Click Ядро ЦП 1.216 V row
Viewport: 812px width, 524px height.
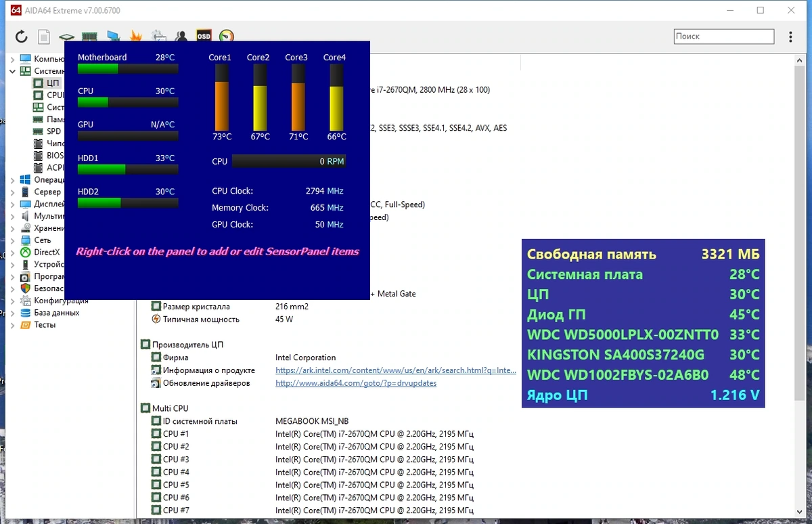(644, 395)
